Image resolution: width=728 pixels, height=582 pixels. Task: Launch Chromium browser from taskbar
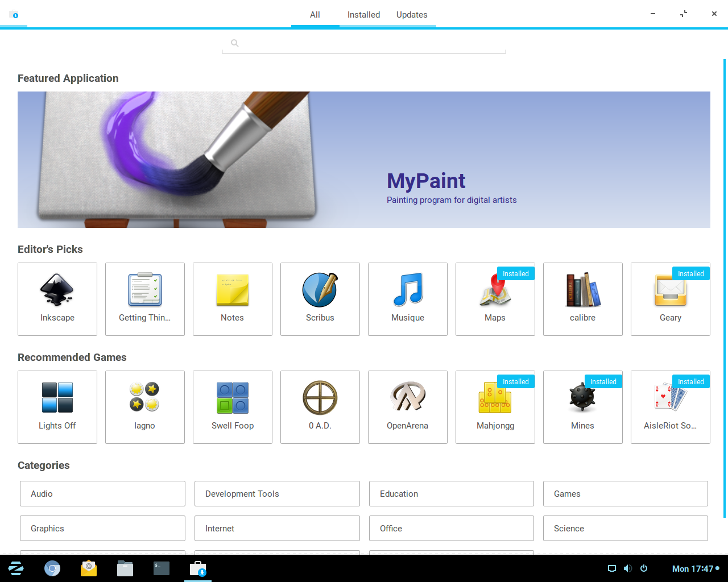52,568
